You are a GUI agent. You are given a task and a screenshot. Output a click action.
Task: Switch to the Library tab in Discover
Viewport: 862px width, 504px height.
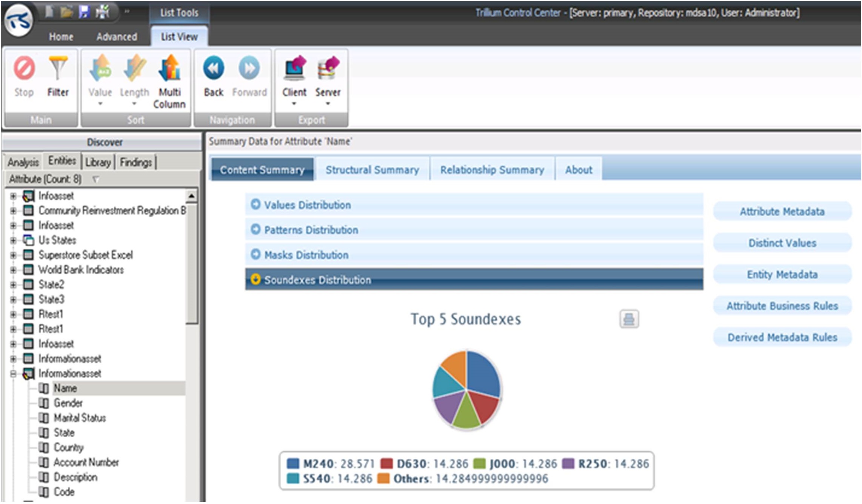click(98, 162)
